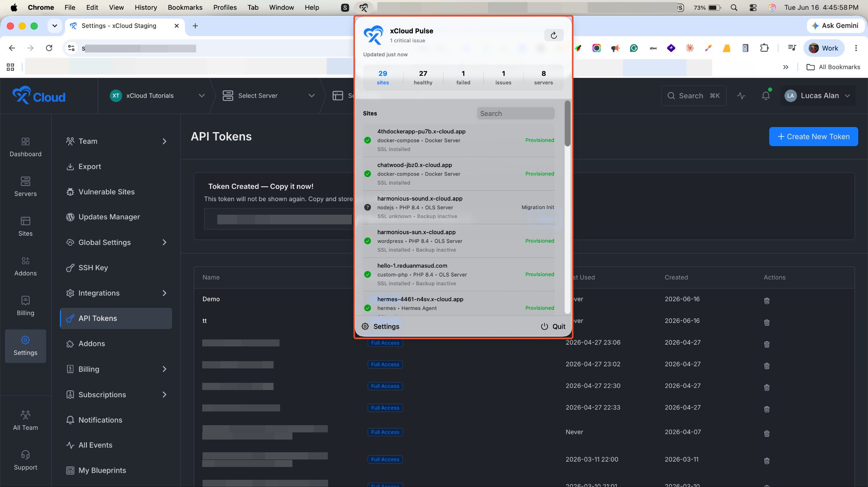This screenshot has height=487, width=868.
Task: Open hermes-4461-n4sv.x-cloud.app site row
Action: [459, 304]
